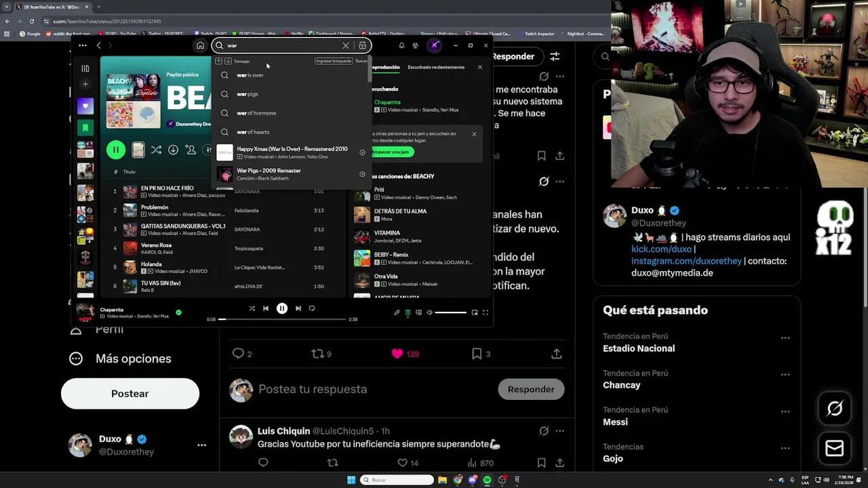Play track EN PR NO HACE FRÍO
Image resolution: width=868 pixels, height=488 pixels.
(x=167, y=188)
